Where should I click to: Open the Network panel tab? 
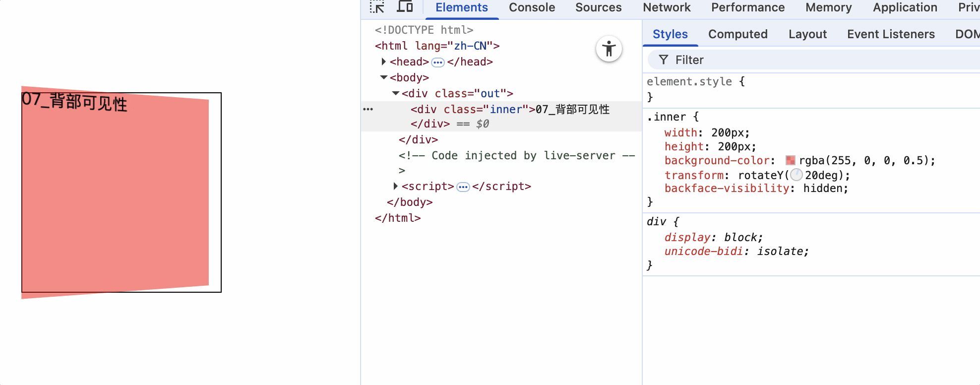click(x=666, y=7)
